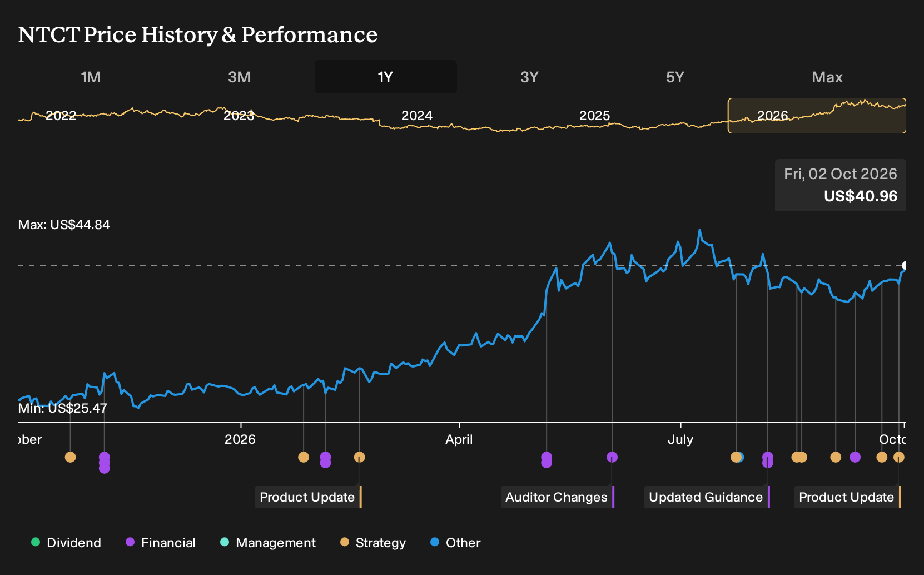Open the Auditor Changes event label

(558, 497)
